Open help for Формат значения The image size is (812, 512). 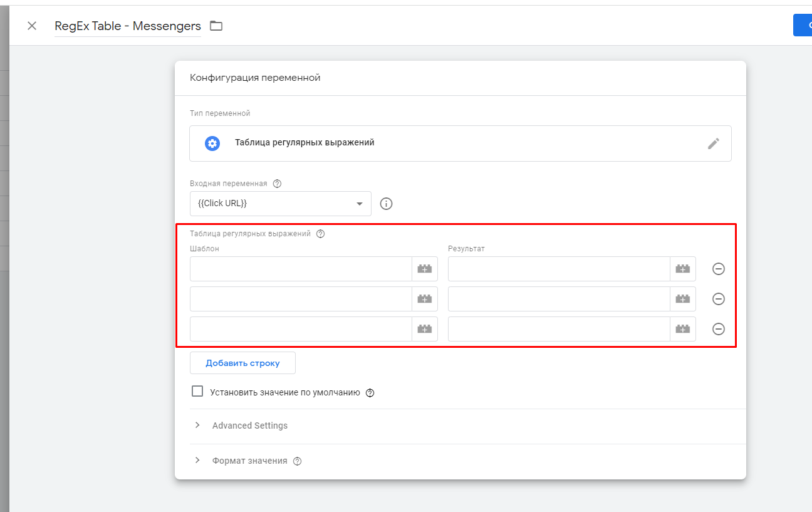click(298, 461)
